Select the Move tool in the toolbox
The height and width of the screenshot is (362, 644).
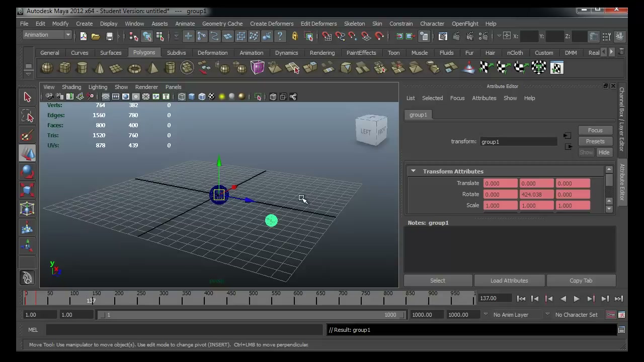coord(27,153)
